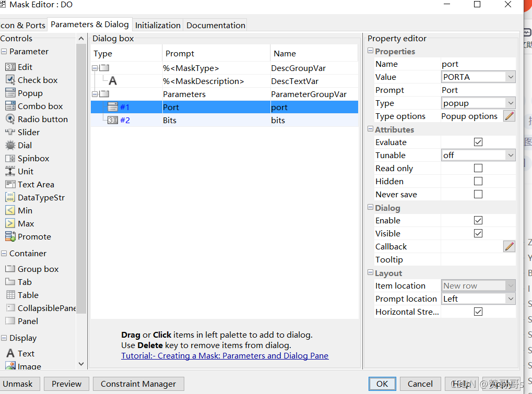The height and width of the screenshot is (394, 532).
Task: Edit Popup options with pencil icon
Action: tap(509, 116)
